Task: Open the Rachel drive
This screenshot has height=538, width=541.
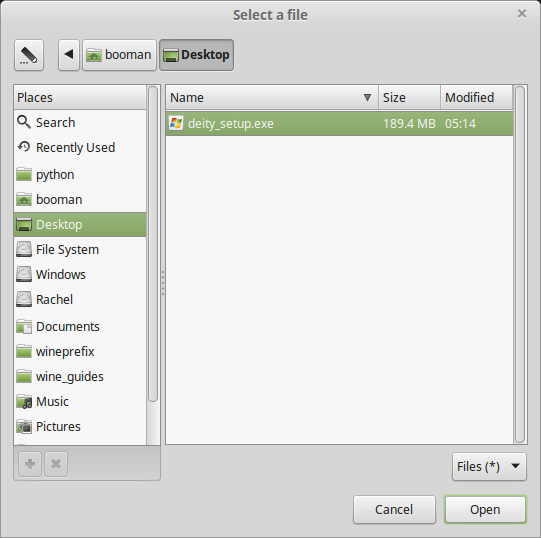Action: (80, 299)
